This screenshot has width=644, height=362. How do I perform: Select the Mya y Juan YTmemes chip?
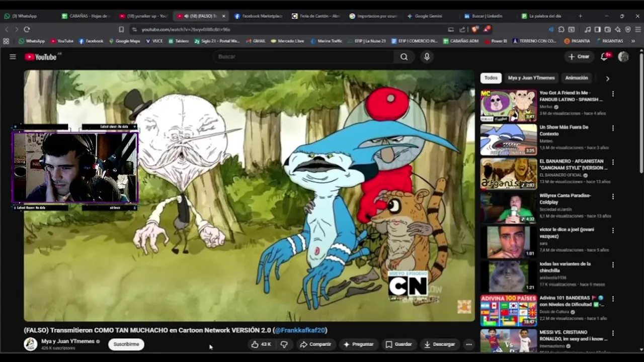tap(531, 78)
